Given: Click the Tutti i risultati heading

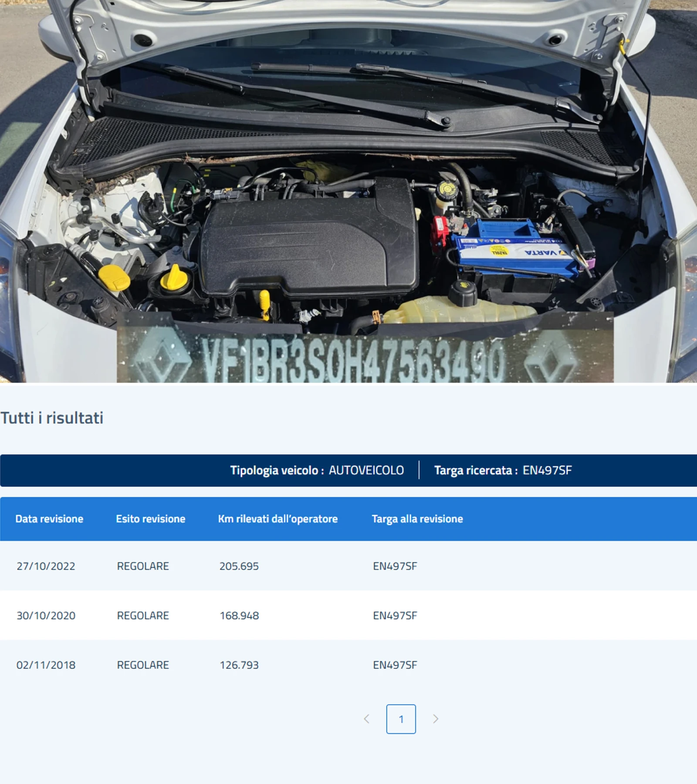Looking at the screenshot, I should [x=52, y=417].
